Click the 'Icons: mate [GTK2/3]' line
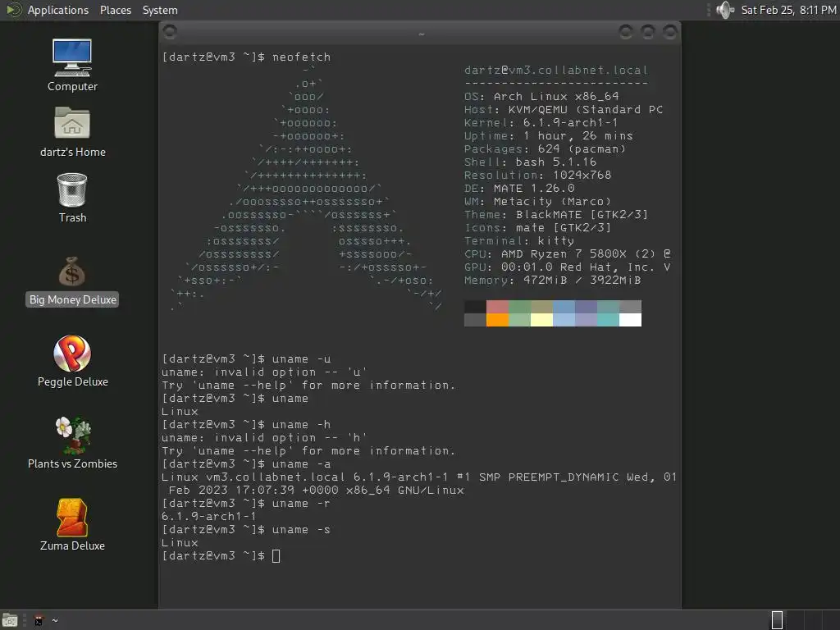This screenshot has width=840, height=630. (537, 228)
